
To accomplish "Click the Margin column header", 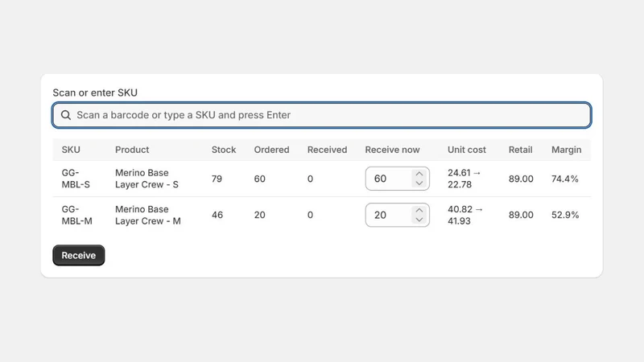I will [567, 150].
